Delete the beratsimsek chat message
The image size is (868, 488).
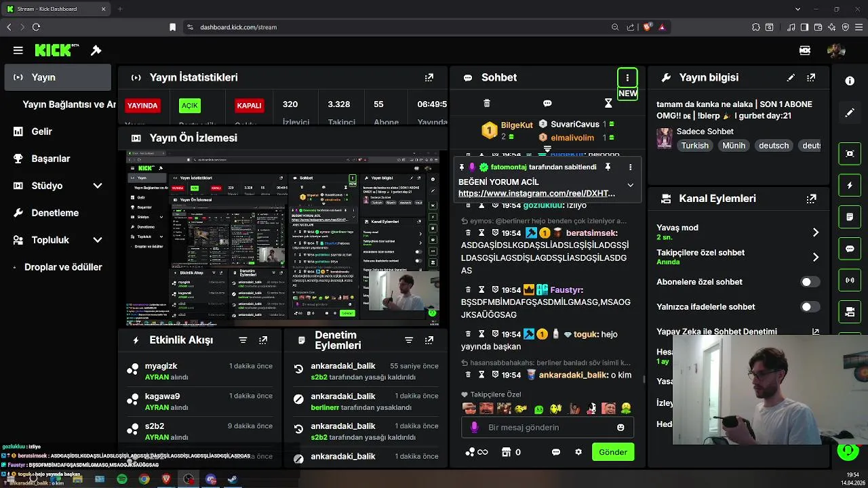coord(467,232)
